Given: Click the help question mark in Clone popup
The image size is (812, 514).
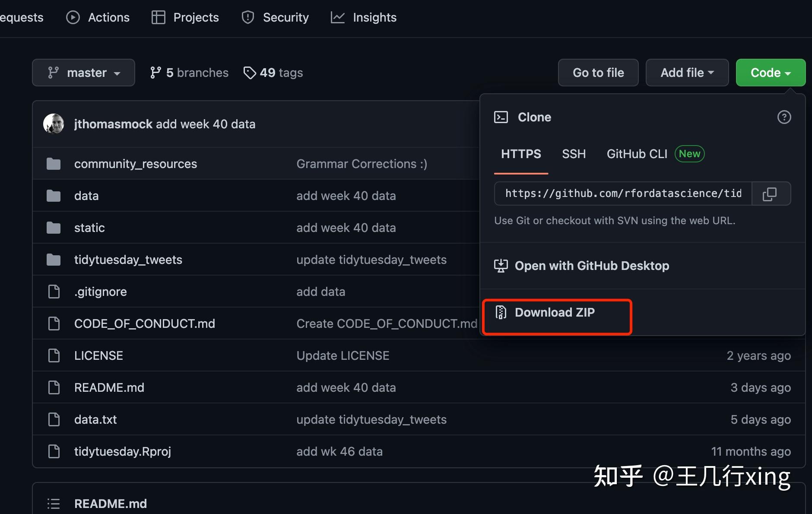Looking at the screenshot, I should tap(784, 117).
